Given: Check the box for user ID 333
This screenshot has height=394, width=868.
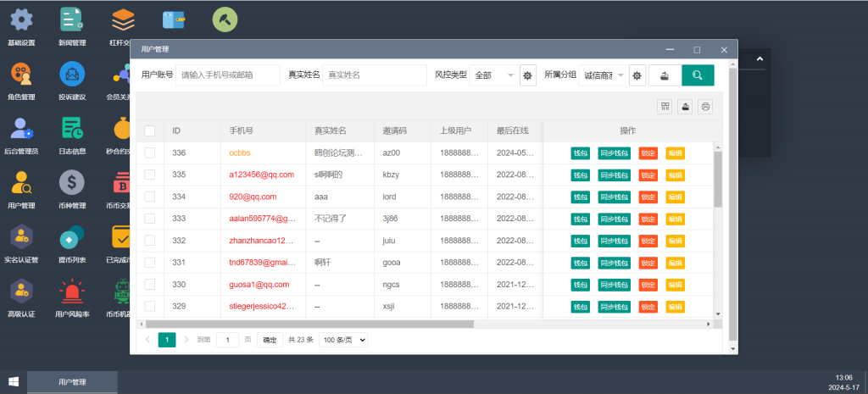Looking at the screenshot, I should (149, 218).
